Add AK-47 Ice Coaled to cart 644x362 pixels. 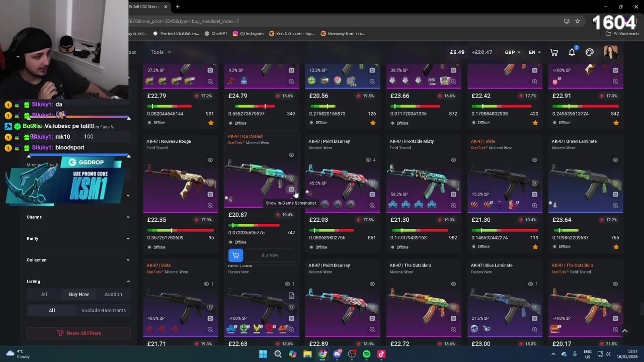235,255
